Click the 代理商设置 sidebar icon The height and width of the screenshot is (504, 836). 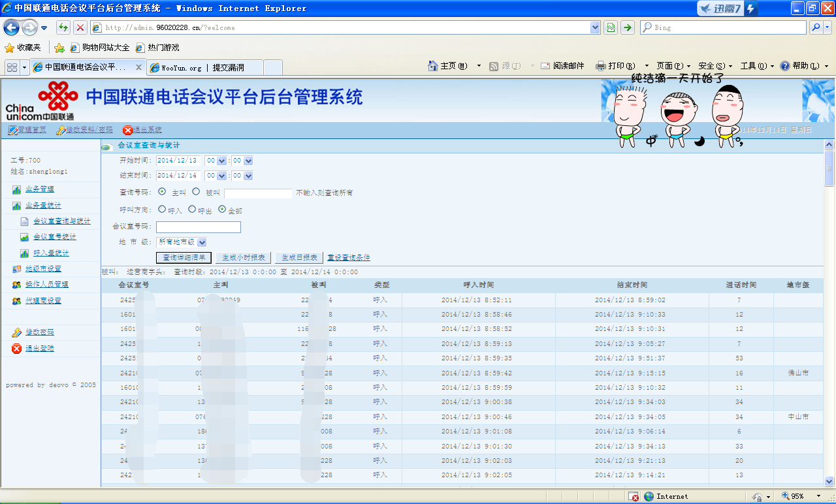17,301
